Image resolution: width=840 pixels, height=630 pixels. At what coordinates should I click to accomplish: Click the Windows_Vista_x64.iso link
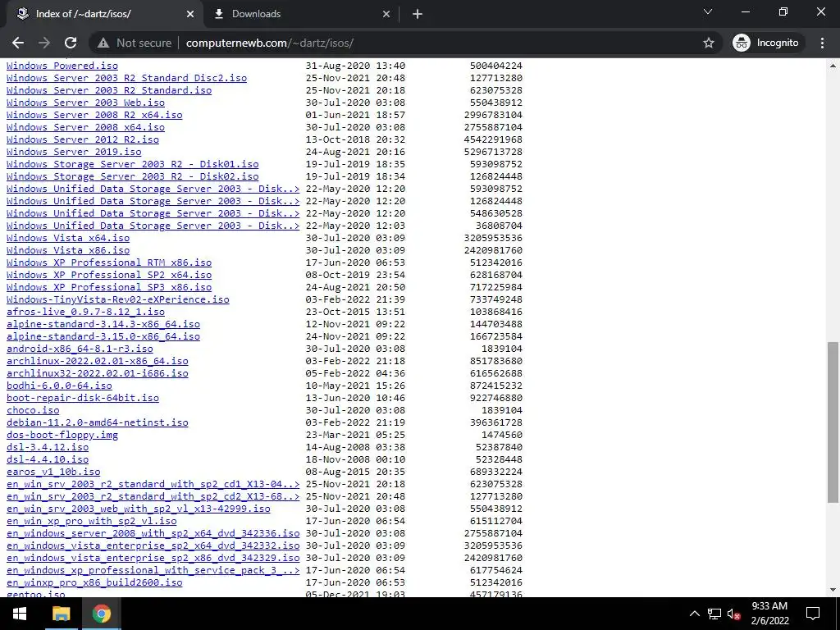point(68,238)
